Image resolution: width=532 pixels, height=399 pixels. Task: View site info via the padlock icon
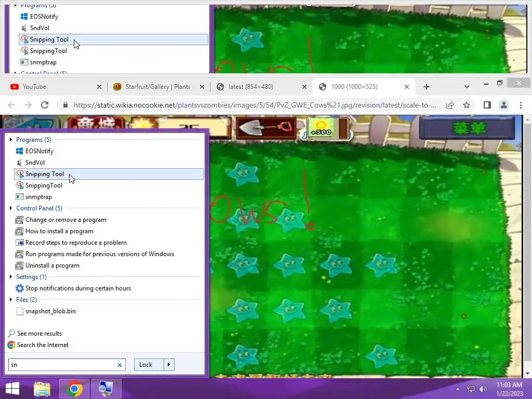point(66,105)
